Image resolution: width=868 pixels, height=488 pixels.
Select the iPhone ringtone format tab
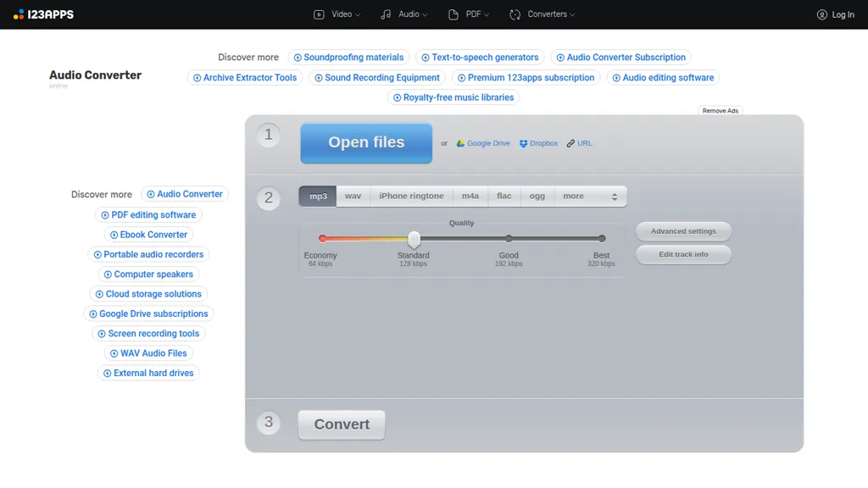[x=411, y=197]
